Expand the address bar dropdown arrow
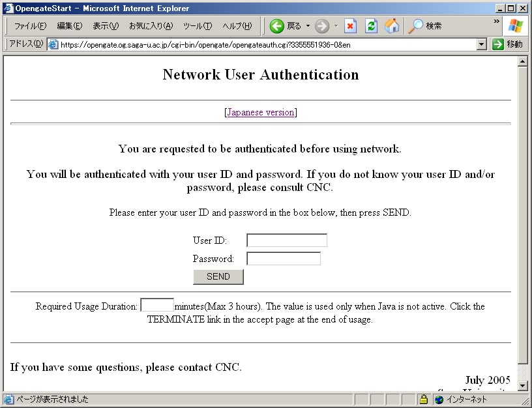The height and width of the screenshot is (408, 532). pyautogui.click(x=482, y=44)
